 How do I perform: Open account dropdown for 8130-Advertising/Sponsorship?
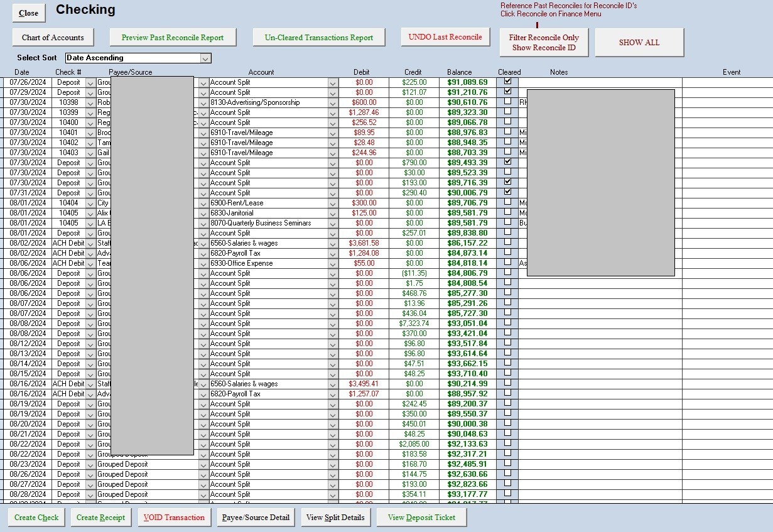[x=333, y=102]
